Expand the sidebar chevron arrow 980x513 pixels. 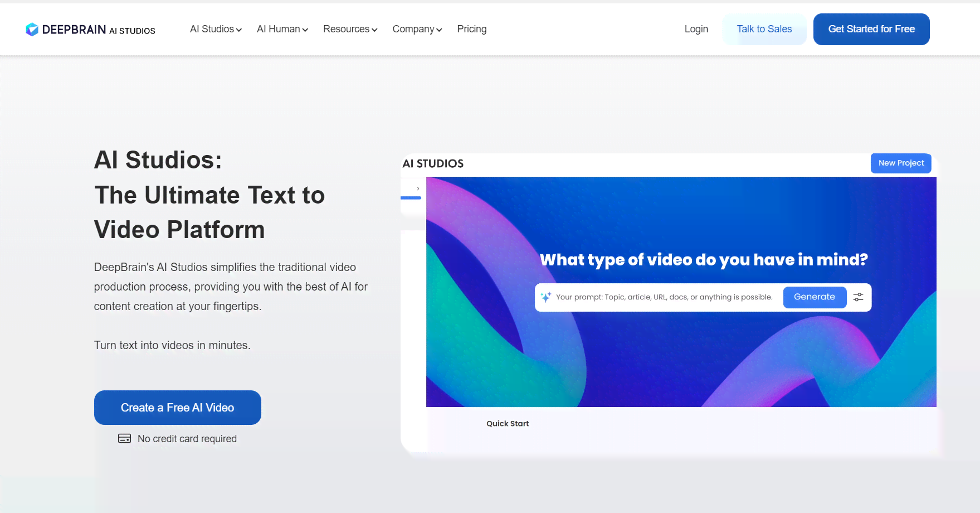pyautogui.click(x=418, y=188)
